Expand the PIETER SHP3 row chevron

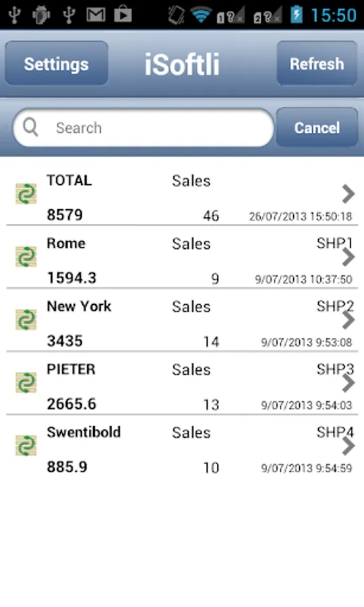coord(348,383)
